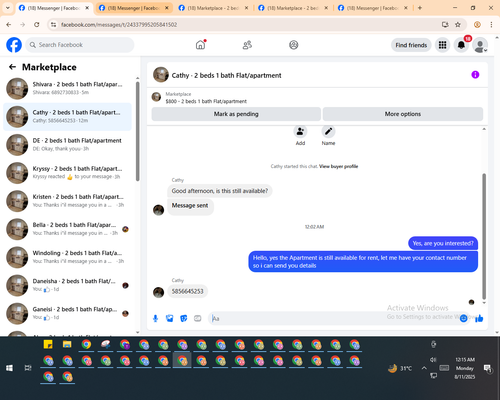
Task: Click the browser address bar URL
Action: click(x=119, y=25)
